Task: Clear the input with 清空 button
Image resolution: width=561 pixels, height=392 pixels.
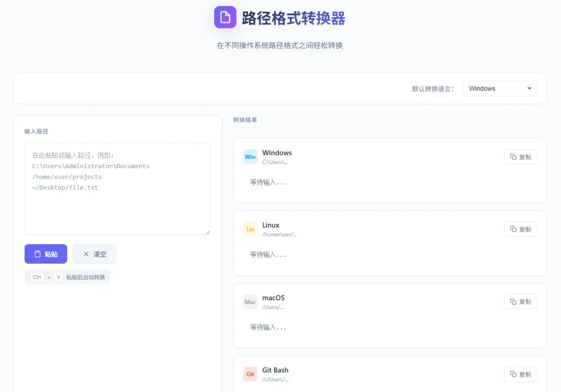Action: (x=94, y=254)
